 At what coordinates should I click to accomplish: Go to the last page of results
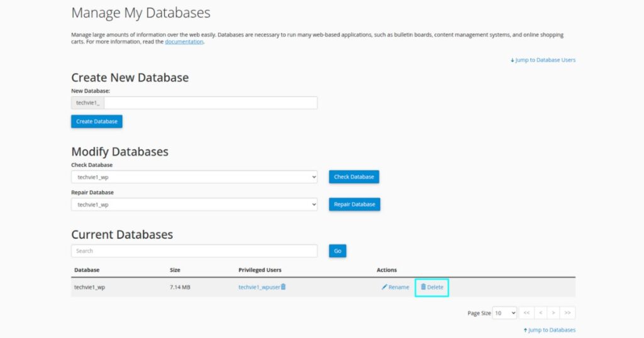coord(568,313)
